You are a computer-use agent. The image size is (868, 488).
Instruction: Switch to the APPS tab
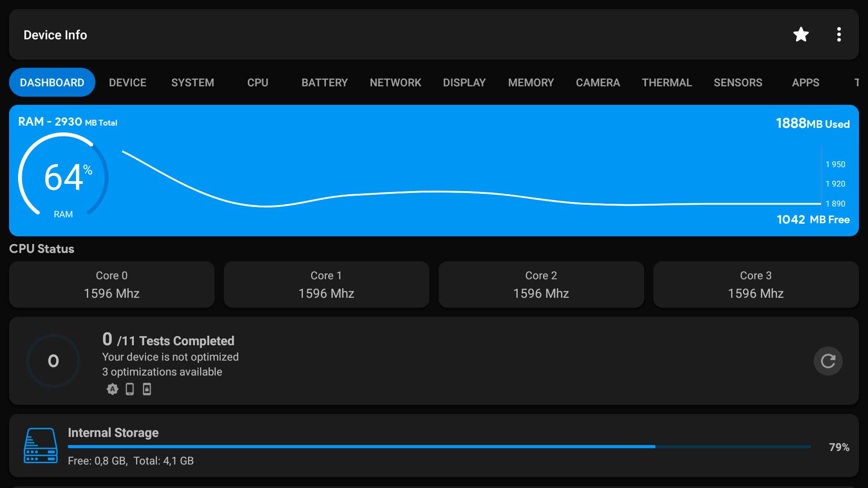click(x=806, y=83)
